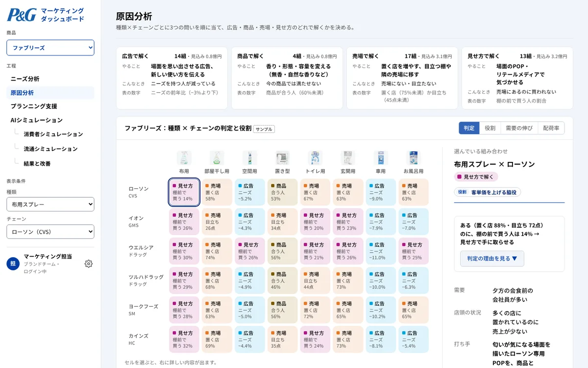Click the 玄関用 product image

coord(348,158)
